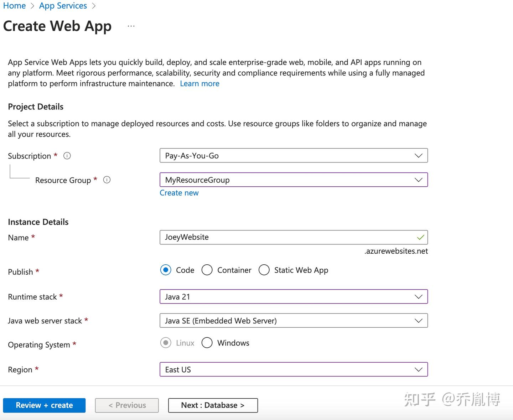This screenshot has width=513, height=420.
Task: Click the Project Details heading
Action: point(36,107)
